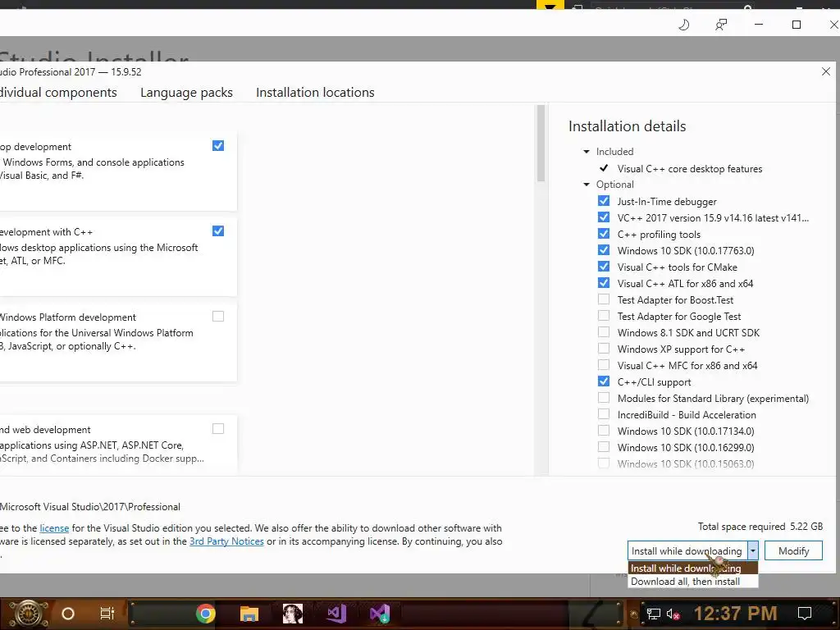Check Test Adapter for Google Test
This screenshot has width=840, height=630.
[604, 316]
